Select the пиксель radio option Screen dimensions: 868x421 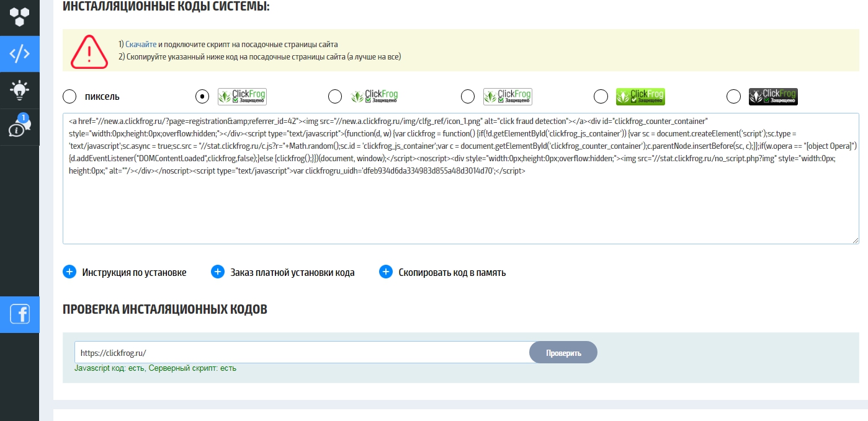(x=69, y=97)
